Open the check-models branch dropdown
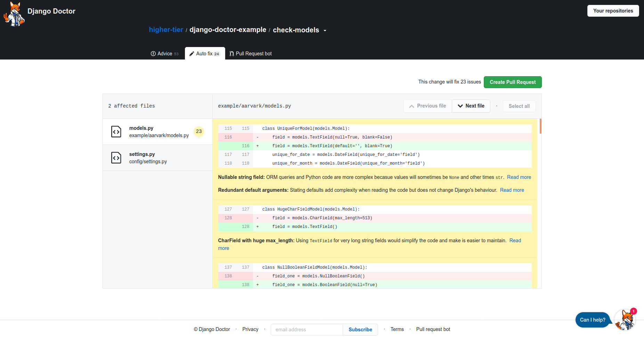Screen dimensions: 644x339 pyautogui.click(x=325, y=31)
